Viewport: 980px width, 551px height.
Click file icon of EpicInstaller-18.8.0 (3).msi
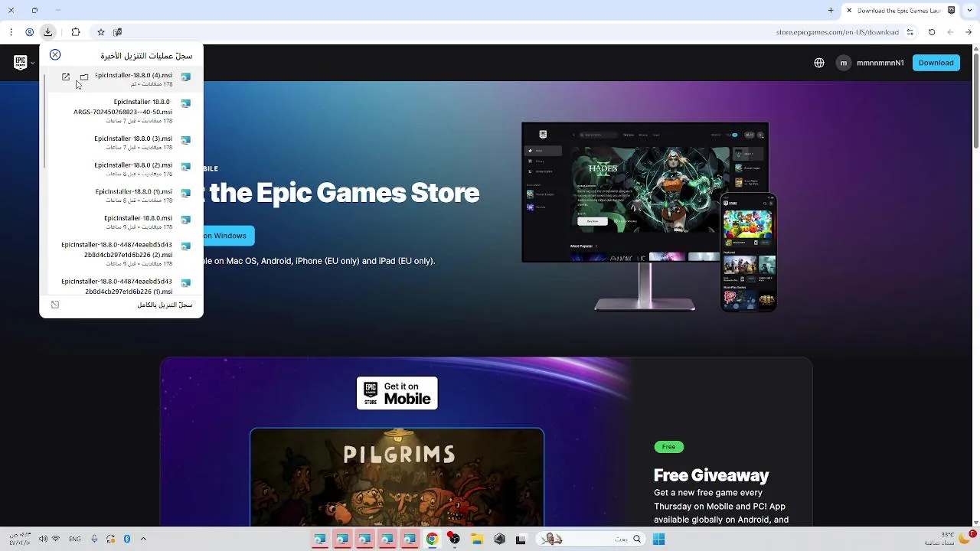point(185,140)
